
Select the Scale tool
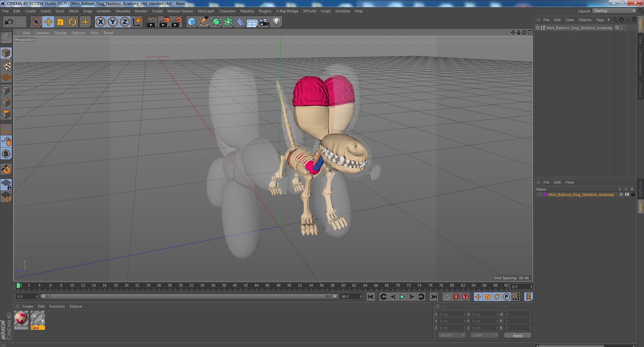pyautogui.click(x=60, y=22)
